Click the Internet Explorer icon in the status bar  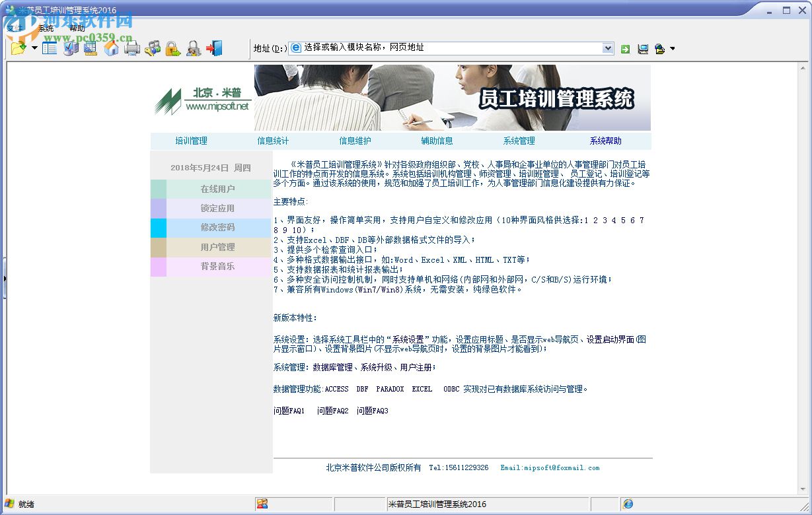[x=628, y=504]
